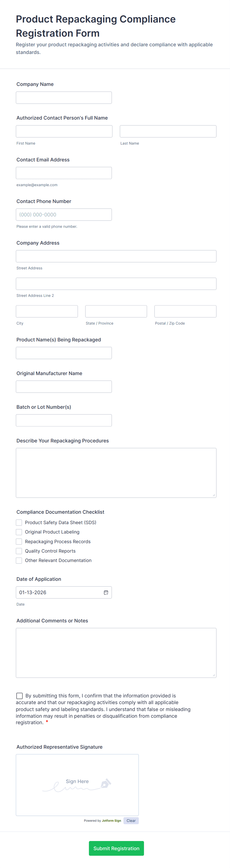Tick the Original Product Labeling checkbox

[x=19, y=532]
